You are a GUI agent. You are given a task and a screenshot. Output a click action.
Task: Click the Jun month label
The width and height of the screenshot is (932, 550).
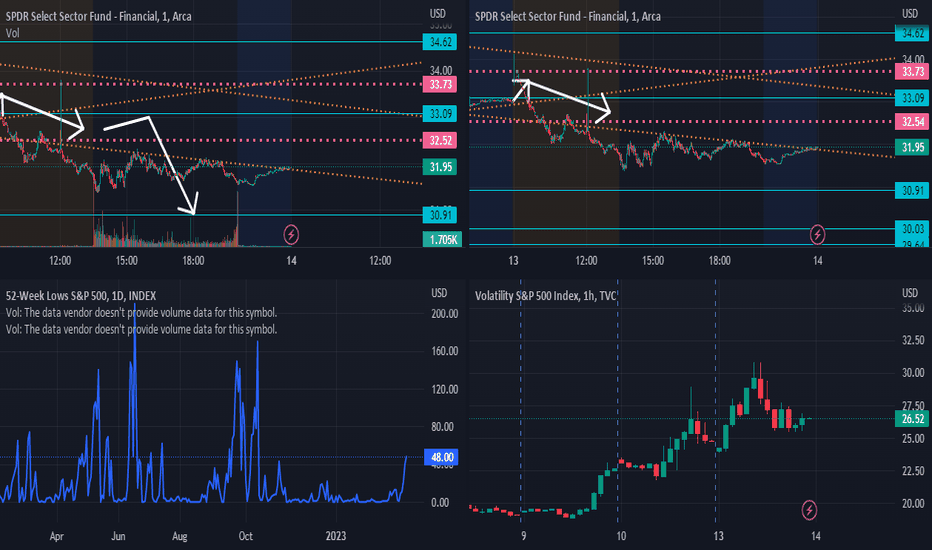click(x=118, y=536)
